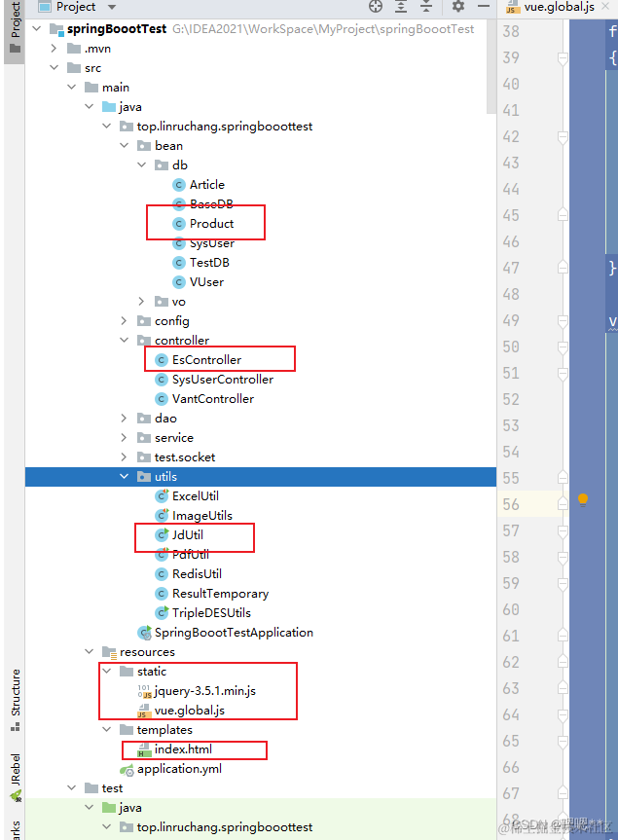Click the resources folder icon
Screen dimensions: 618x840
click(x=109, y=652)
